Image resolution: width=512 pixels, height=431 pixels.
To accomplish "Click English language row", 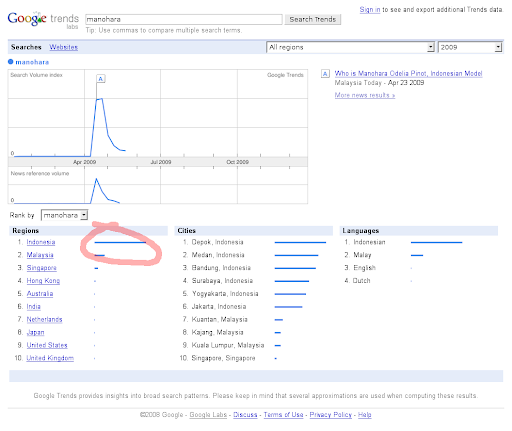I will (378, 268).
